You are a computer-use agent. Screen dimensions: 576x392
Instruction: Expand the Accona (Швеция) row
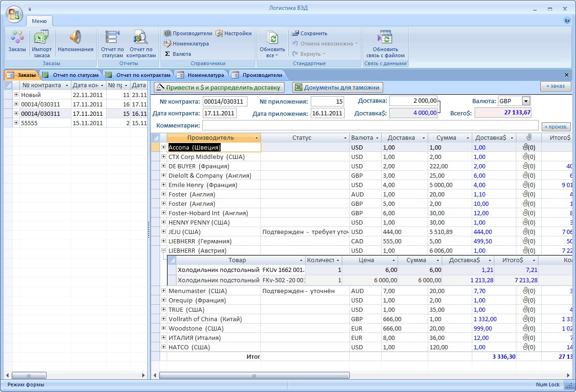tap(163, 147)
